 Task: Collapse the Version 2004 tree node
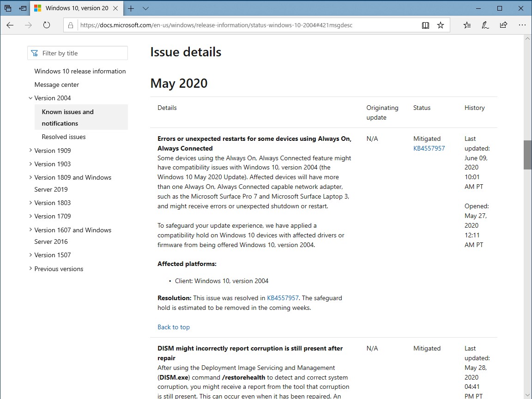click(x=30, y=98)
